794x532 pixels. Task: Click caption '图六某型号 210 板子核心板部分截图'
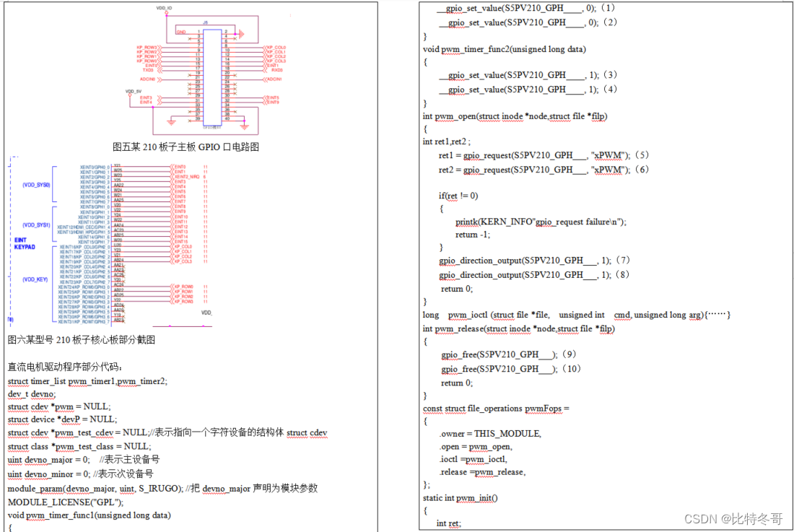(x=82, y=340)
